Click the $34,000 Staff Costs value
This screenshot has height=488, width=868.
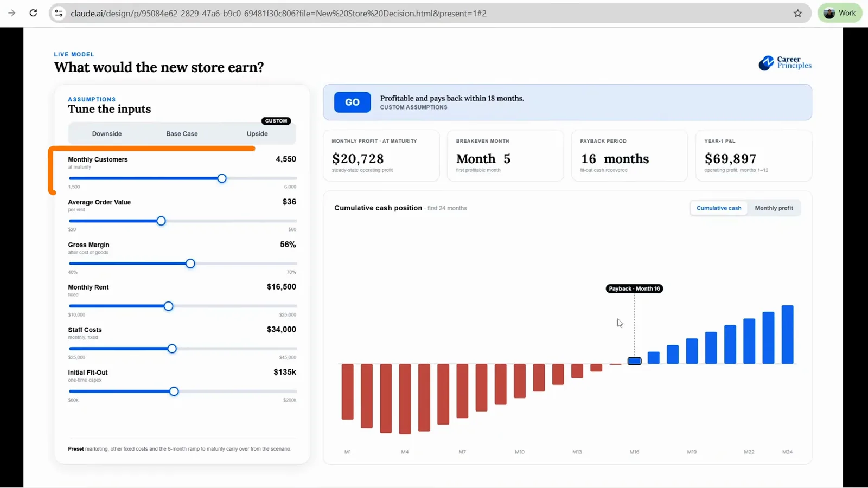[x=282, y=330]
